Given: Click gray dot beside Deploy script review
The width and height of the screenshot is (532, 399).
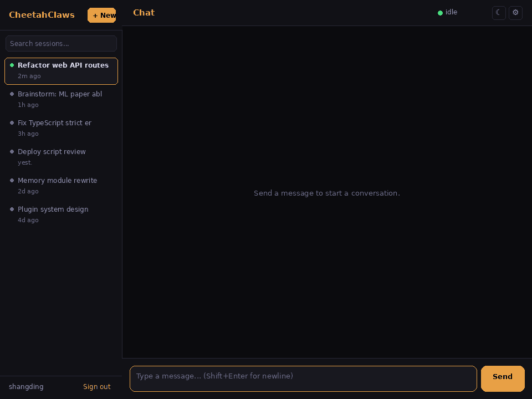Looking at the screenshot, I should [12, 152].
